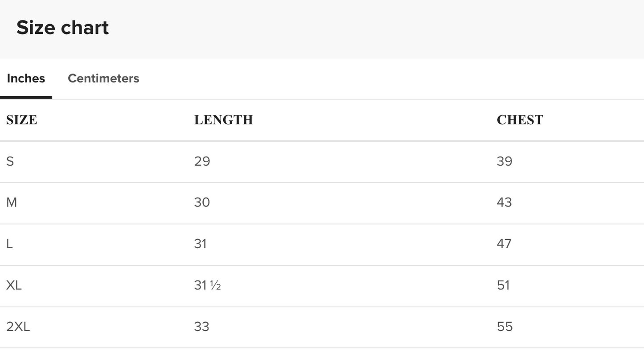This screenshot has width=644, height=353.
Task: Select the S size row label
Action: pyautogui.click(x=10, y=161)
